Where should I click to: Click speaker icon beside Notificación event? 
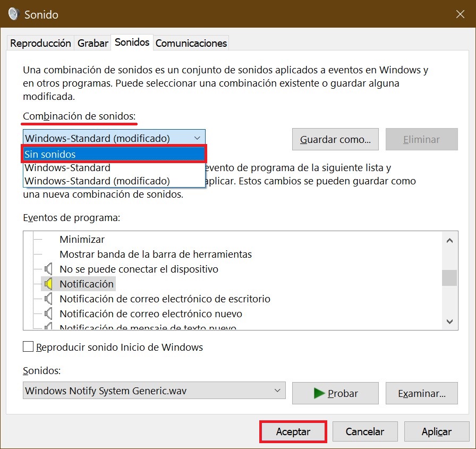(49, 284)
